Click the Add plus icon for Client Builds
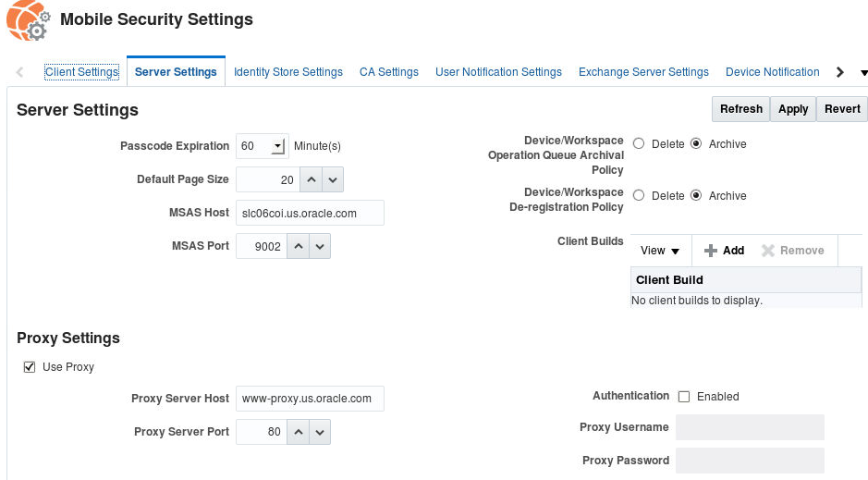The height and width of the screenshot is (480, 868). pyautogui.click(x=711, y=251)
